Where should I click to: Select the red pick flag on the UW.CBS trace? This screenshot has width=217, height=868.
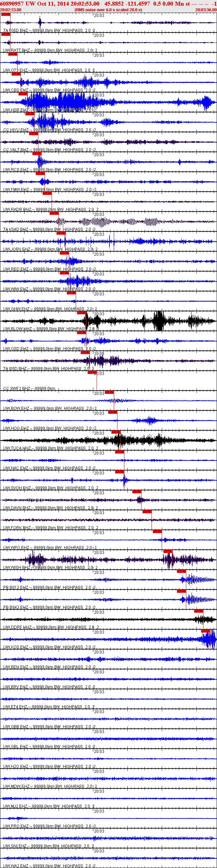(x=16, y=74)
